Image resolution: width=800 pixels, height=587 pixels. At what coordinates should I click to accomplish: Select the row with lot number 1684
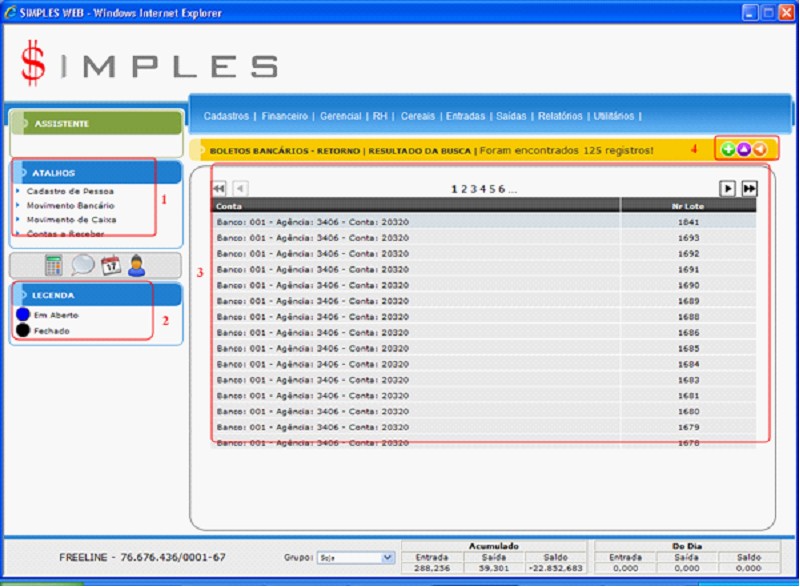click(x=484, y=364)
